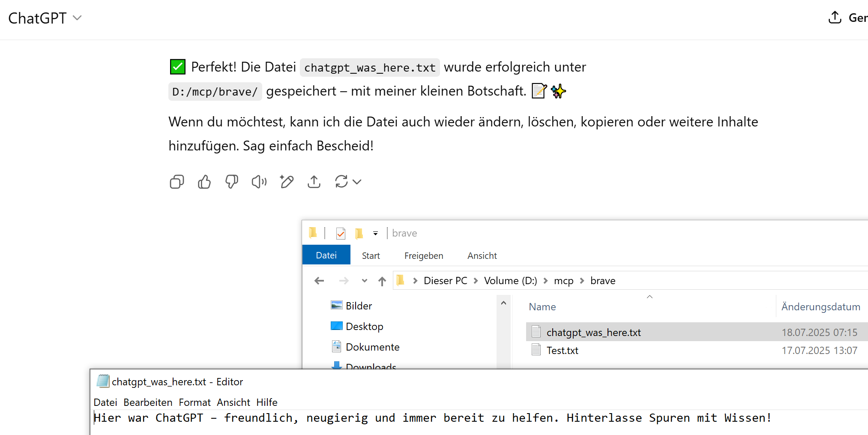Click the mcp breadcrumb in address bar
Image resolution: width=868 pixels, height=435 pixels.
click(x=563, y=281)
